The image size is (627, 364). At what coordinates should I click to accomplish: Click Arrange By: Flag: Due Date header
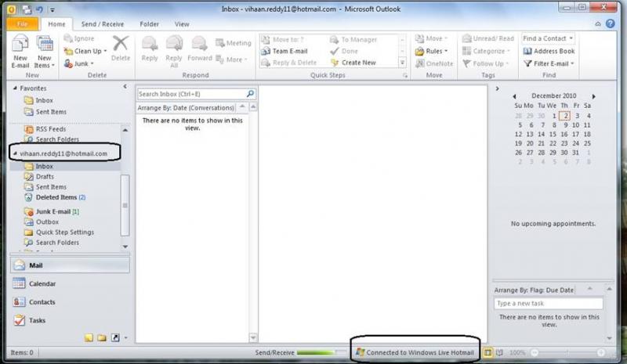point(535,290)
